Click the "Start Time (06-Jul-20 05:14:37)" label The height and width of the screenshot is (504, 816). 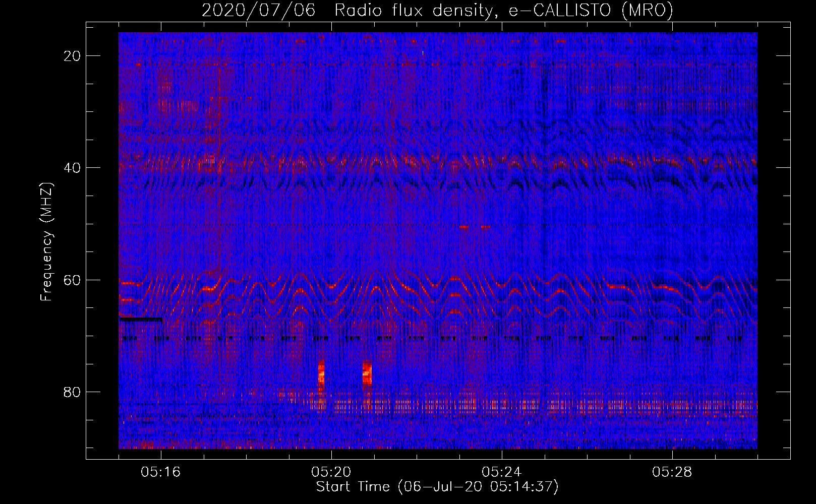pos(437,487)
